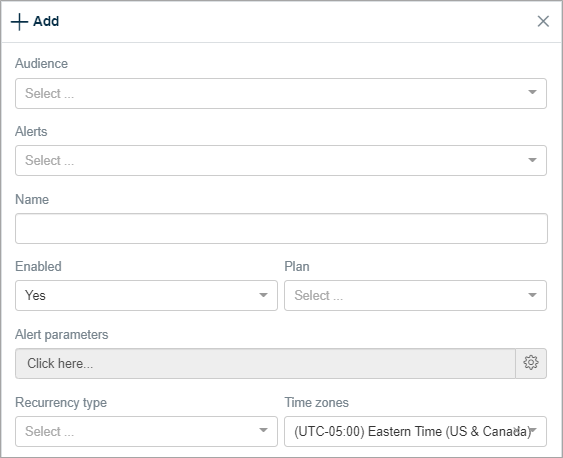Click the Plan dropdown arrow
This screenshot has width=563, height=458.
coord(532,295)
